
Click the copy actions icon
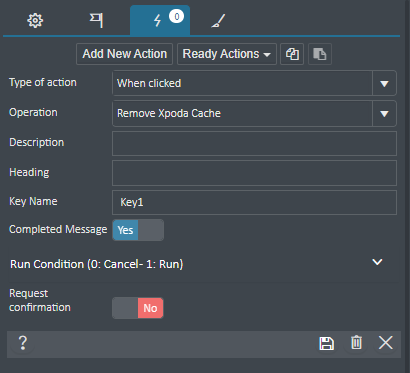coord(292,54)
